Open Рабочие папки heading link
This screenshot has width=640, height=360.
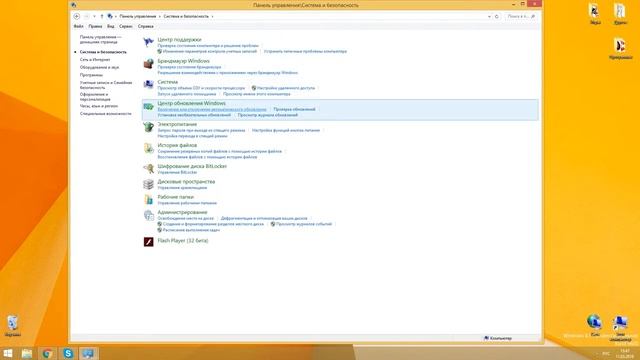(x=176, y=197)
